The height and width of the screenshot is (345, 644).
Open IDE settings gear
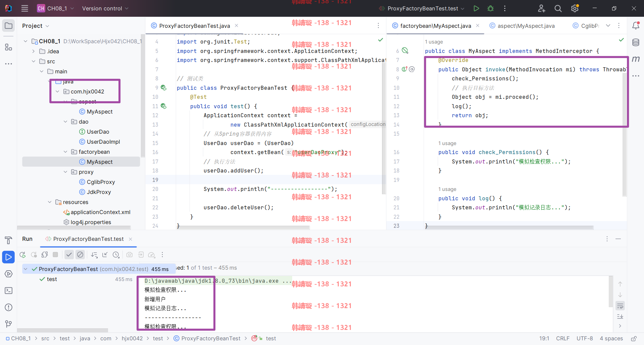tap(575, 8)
